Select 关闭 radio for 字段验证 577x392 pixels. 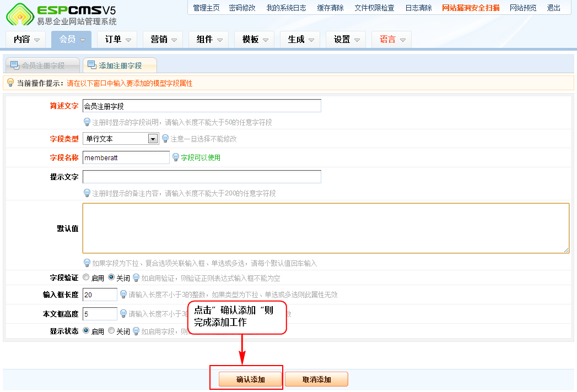coord(111,277)
